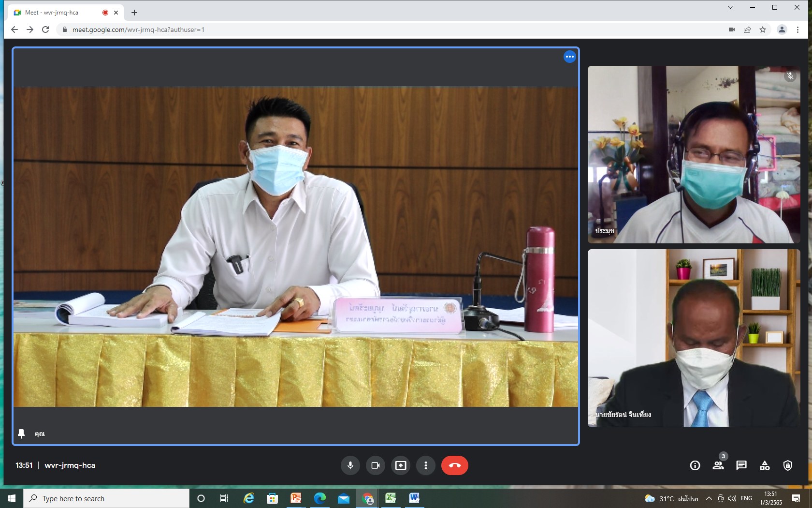This screenshot has height=508, width=812.
Task: Leave the call with the red button
Action: click(x=454, y=465)
